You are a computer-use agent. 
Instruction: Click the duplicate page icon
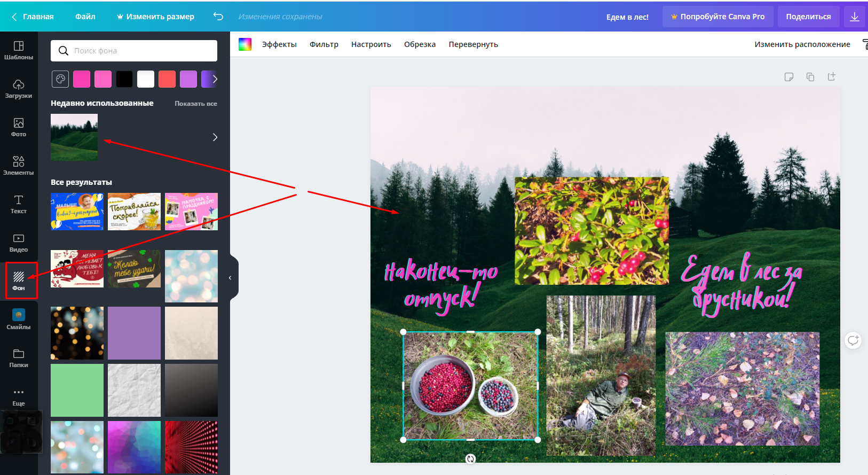[810, 77]
